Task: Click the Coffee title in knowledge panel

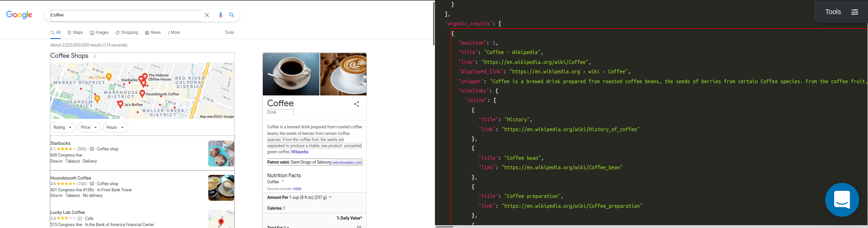Action: (x=280, y=103)
